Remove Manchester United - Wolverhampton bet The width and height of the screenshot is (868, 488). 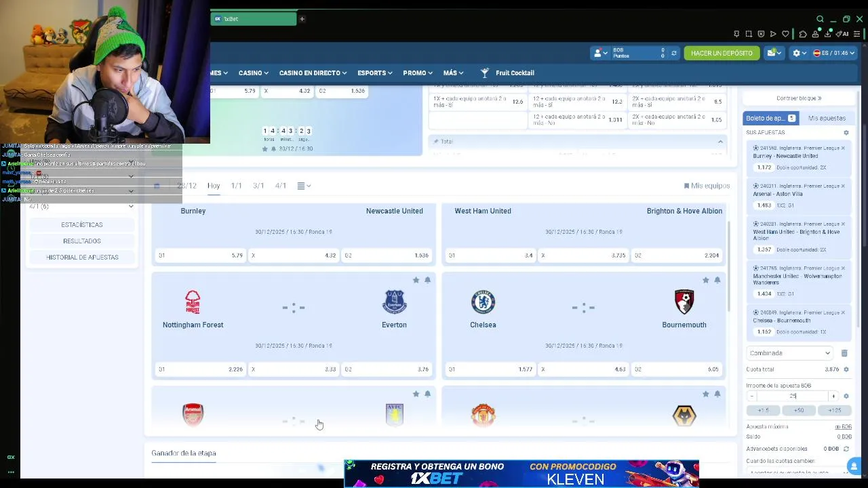(x=843, y=268)
